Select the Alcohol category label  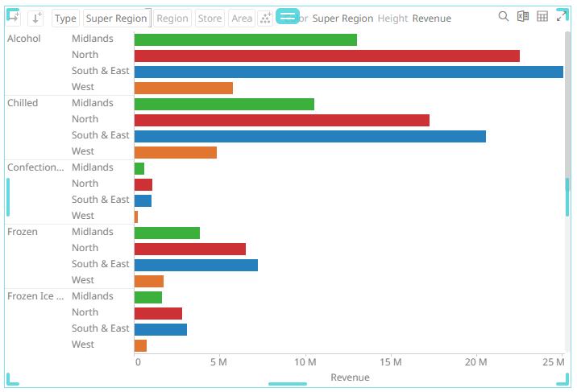[23, 39]
